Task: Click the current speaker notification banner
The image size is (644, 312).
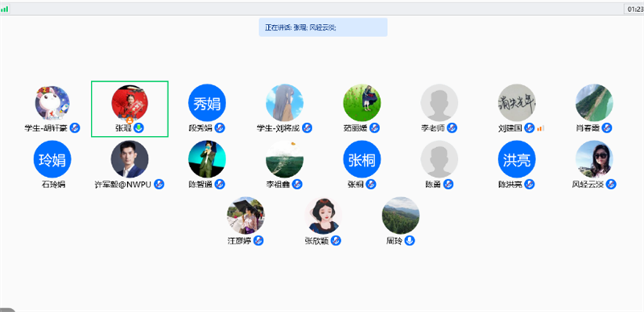Action: point(323,27)
